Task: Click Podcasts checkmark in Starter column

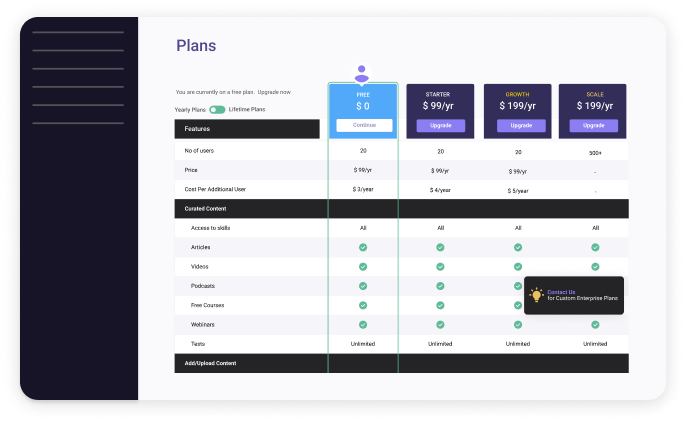Action: (x=440, y=286)
